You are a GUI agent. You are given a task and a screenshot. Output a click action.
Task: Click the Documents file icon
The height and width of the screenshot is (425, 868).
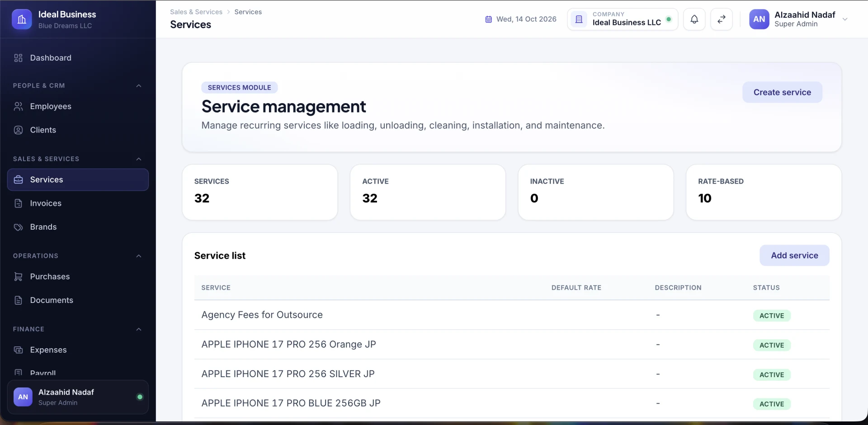tap(18, 300)
